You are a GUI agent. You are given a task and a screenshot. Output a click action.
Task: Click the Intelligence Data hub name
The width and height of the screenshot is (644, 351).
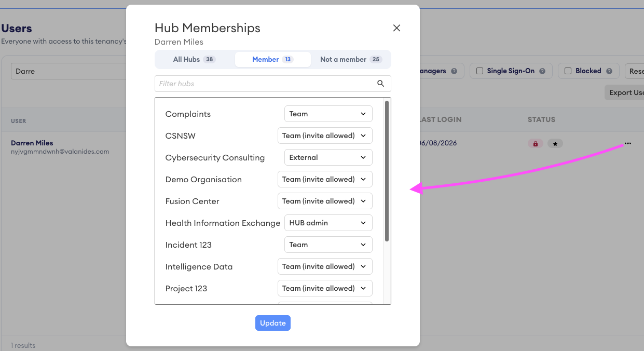click(199, 267)
